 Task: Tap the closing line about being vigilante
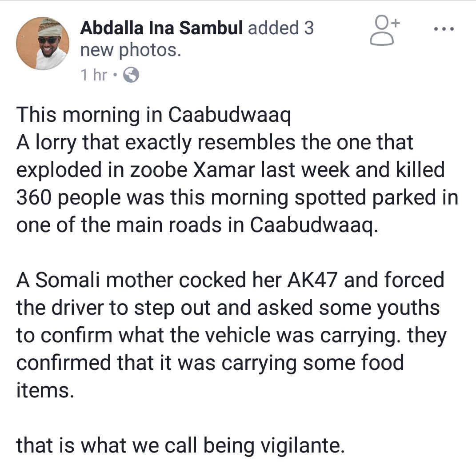[x=180, y=446]
